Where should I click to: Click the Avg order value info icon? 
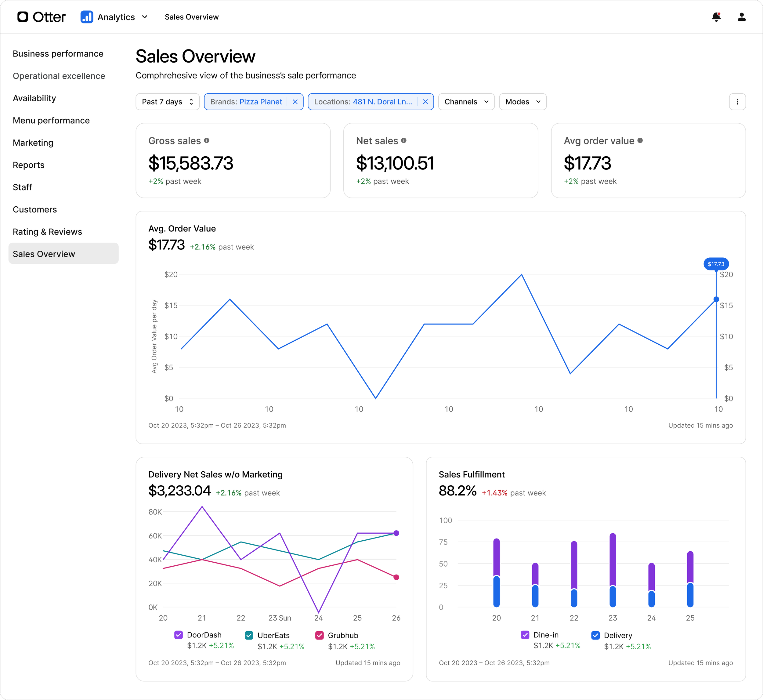click(640, 140)
